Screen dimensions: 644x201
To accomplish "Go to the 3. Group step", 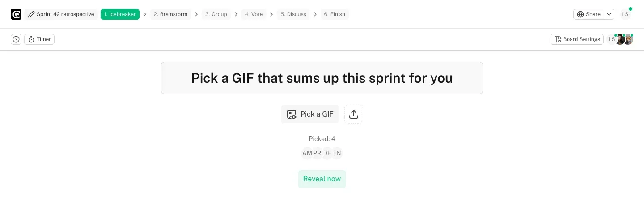I will click(216, 14).
